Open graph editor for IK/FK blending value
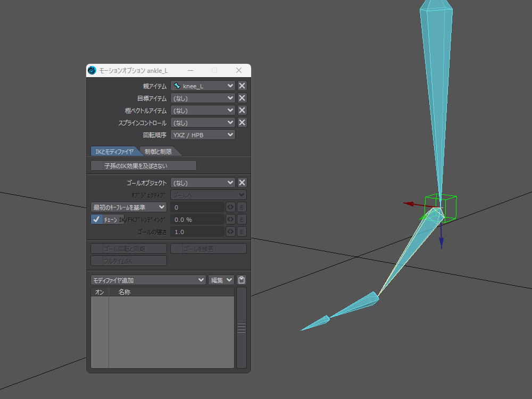This screenshot has width=532, height=399. coord(230,219)
